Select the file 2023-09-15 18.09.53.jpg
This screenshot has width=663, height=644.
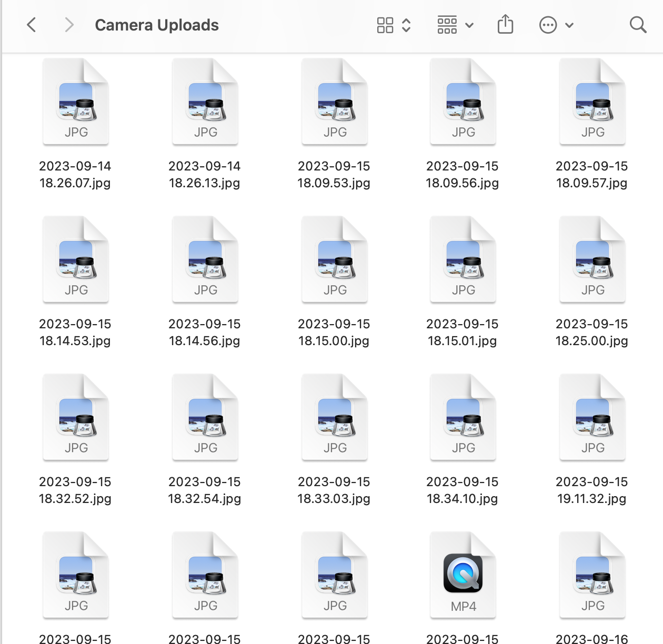[334, 101]
